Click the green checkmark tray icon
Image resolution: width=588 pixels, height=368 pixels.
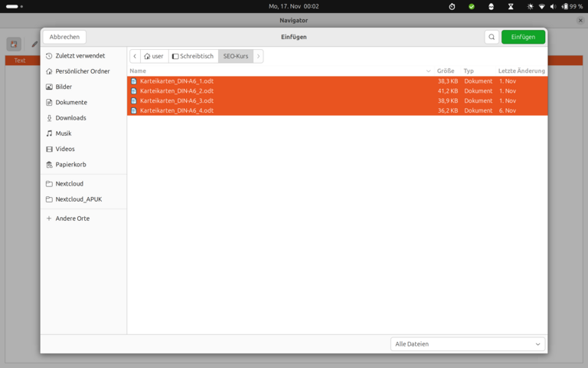click(x=472, y=6)
